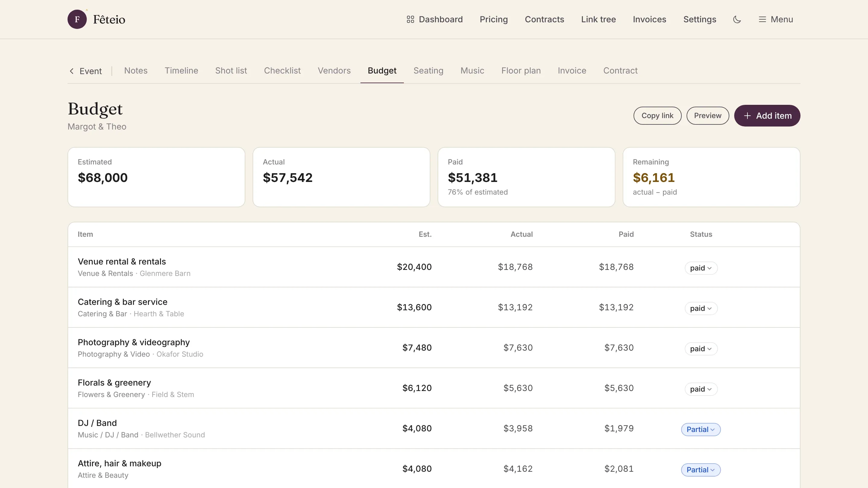
Task: Open status dropdown for Venue rental & rentals
Action: 701,268
